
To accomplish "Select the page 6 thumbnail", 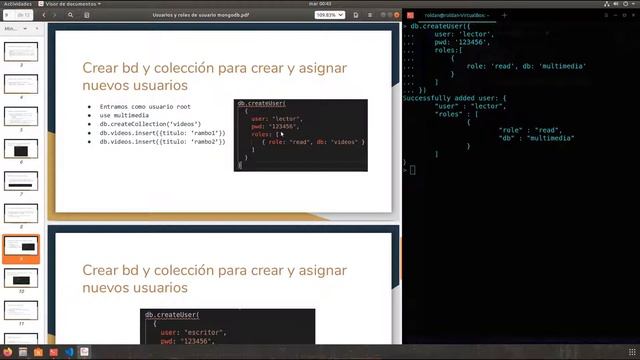I will click(21, 149).
